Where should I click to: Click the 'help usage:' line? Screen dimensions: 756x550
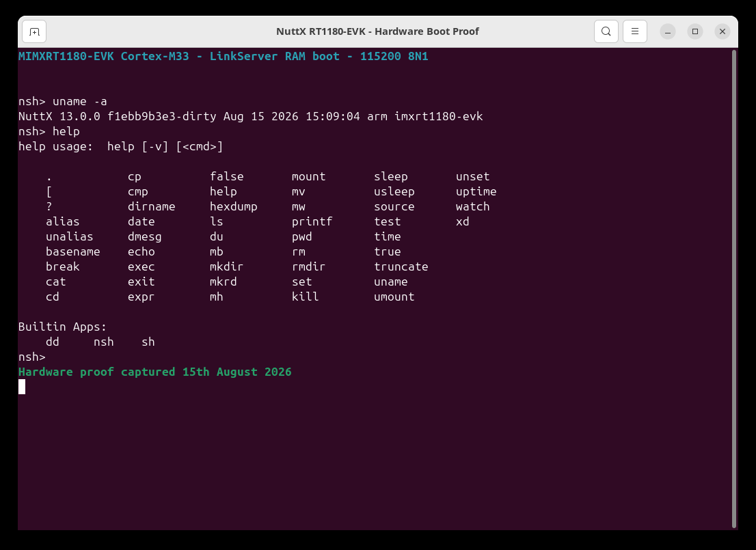[x=120, y=146]
